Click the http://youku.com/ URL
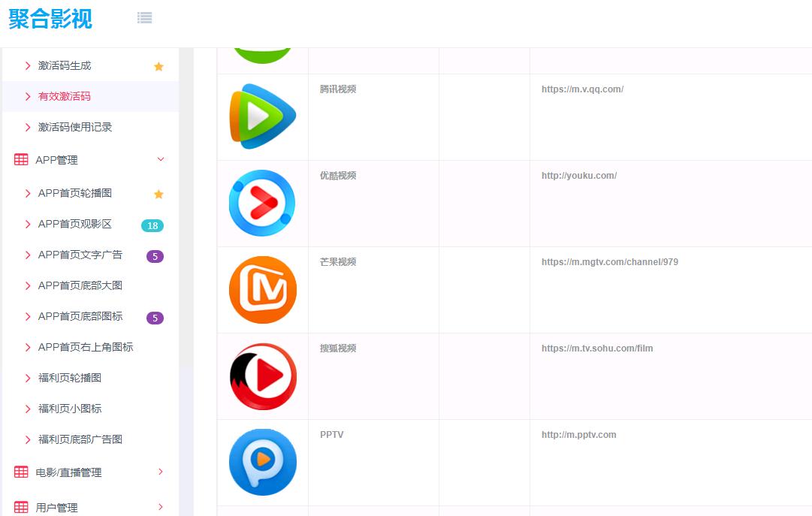The width and height of the screenshot is (812, 516). click(578, 176)
